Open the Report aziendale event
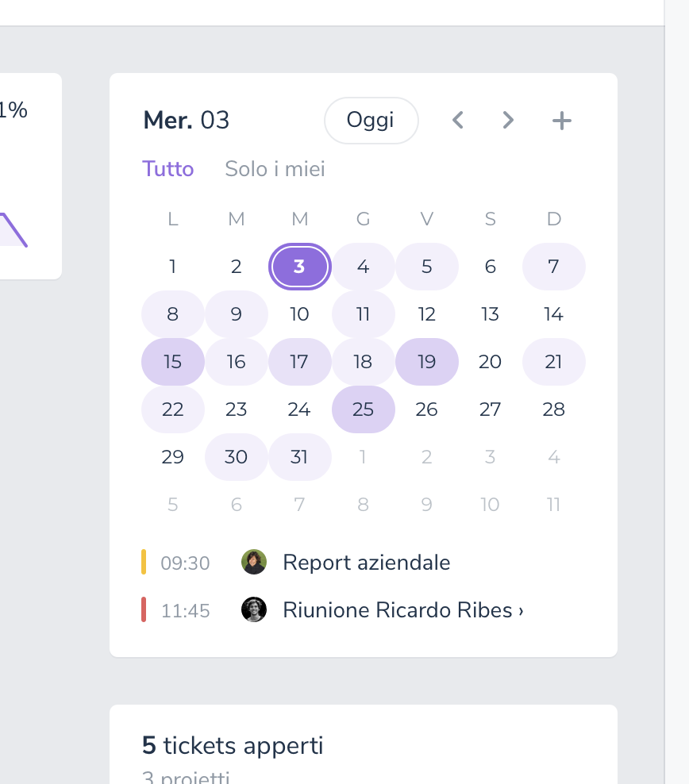 (366, 563)
